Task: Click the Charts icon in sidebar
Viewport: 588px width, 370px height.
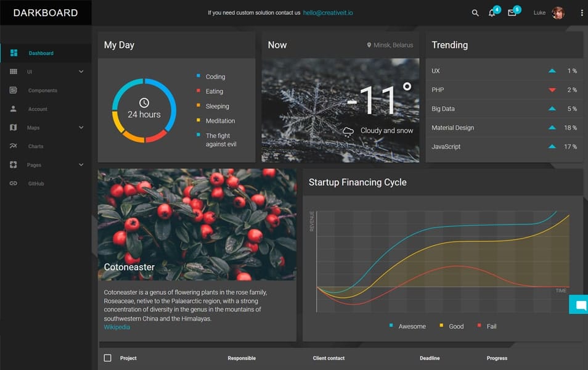Action: coord(14,146)
